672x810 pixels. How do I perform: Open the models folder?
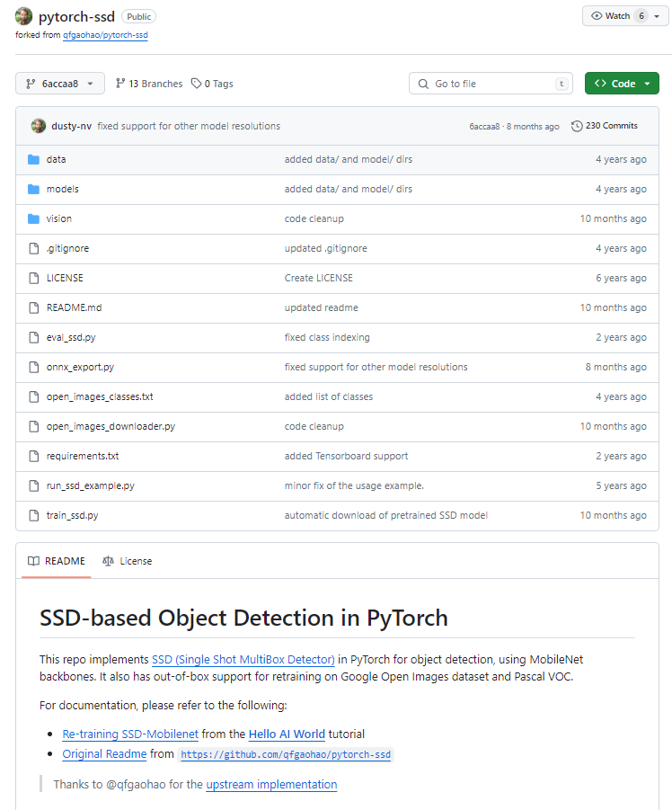pyautogui.click(x=63, y=189)
